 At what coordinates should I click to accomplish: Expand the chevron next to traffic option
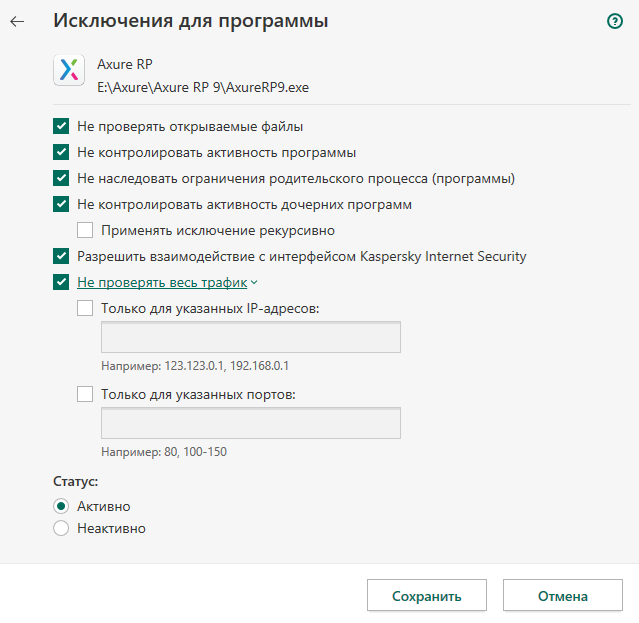(254, 282)
